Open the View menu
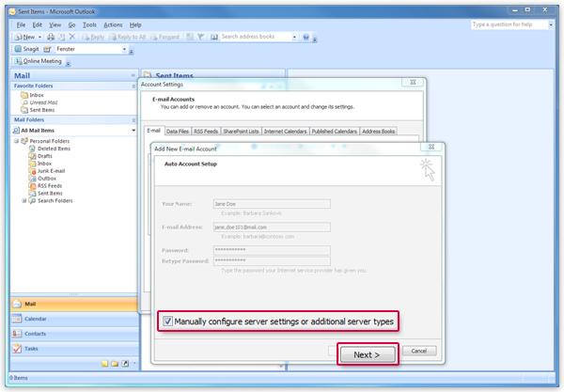Screen dimensions: 564x392 tap(55, 24)
